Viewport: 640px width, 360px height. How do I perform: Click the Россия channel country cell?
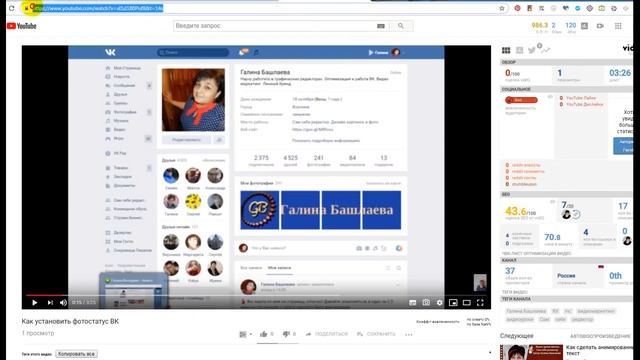click(567, 276)
